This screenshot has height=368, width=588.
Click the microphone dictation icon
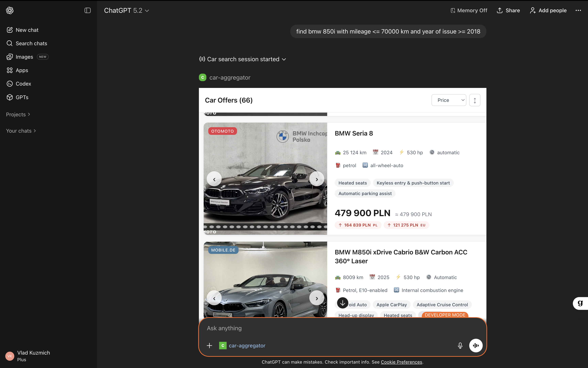click(460, 345)
